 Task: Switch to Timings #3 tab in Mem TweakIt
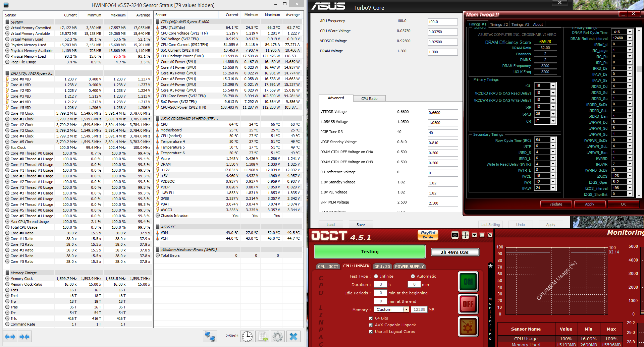pos(520,24)
